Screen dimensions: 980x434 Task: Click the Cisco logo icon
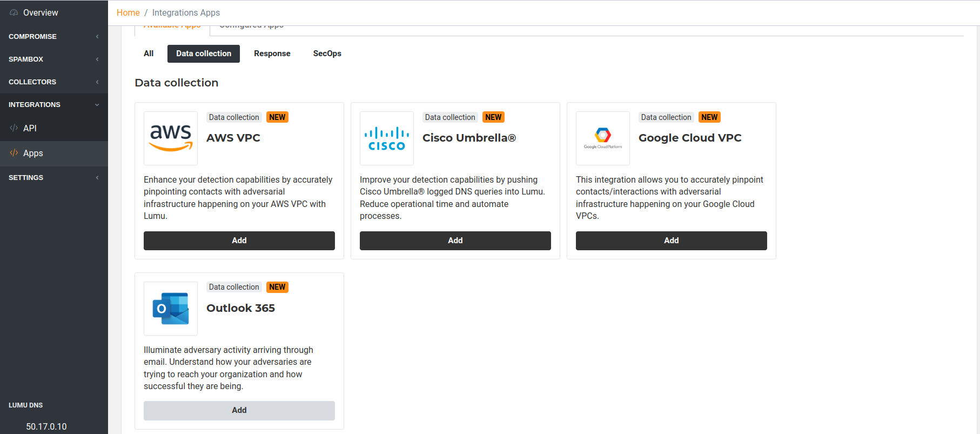point(387,138)
